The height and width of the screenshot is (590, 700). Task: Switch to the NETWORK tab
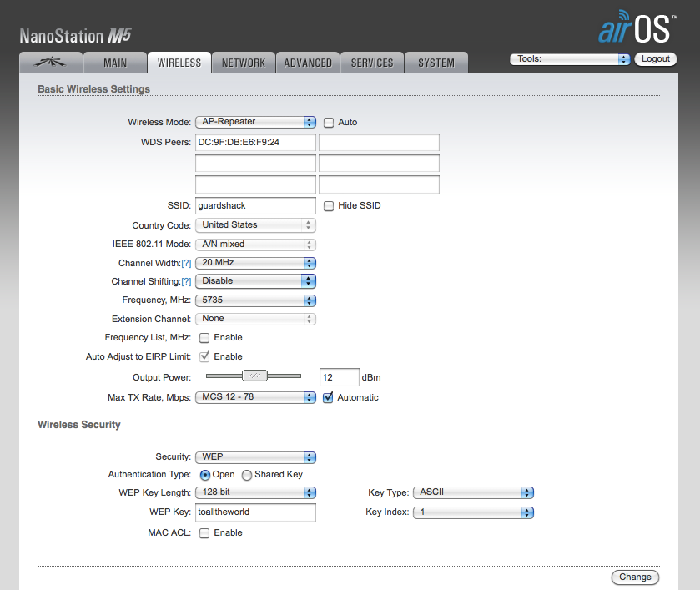[x=243, y=61]
